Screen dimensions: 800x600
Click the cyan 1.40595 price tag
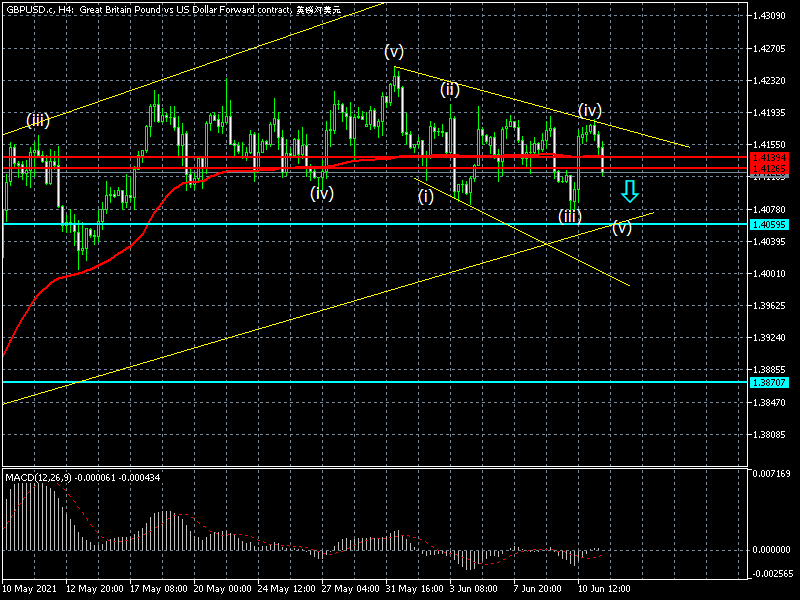pyautogui.click(x=768, y=225)
